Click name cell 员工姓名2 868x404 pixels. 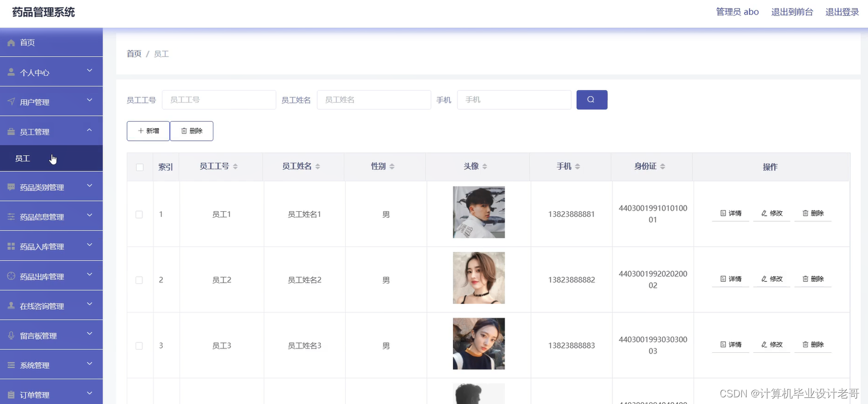click(305, 280)
